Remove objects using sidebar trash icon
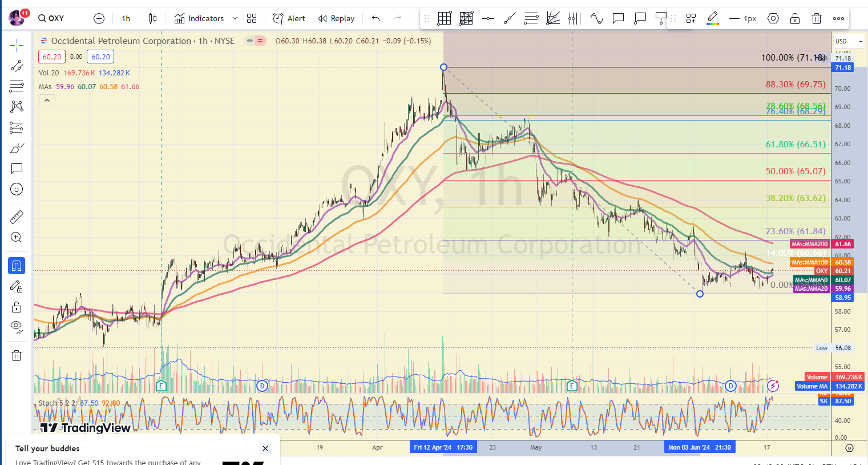This screenshot has height=465, width=868. (17, 355)
